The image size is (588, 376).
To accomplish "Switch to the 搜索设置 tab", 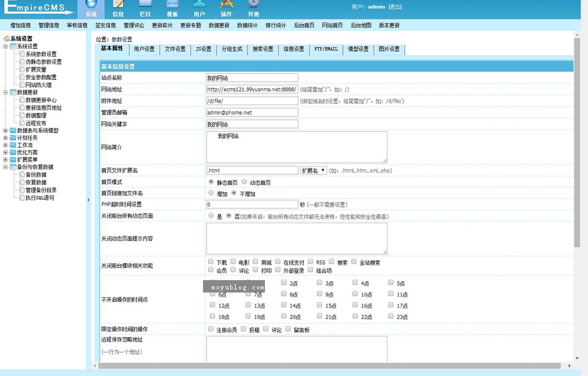I will coord(263,49).
